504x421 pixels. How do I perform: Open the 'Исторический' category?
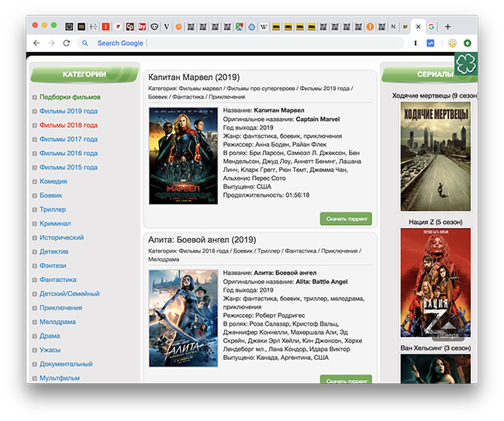(61, 237)
